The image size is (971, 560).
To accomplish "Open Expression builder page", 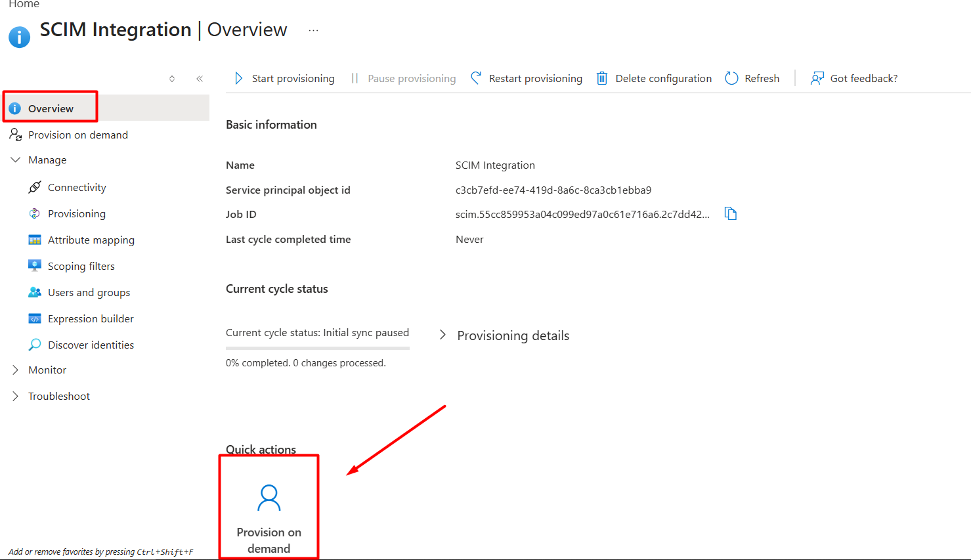I will click(x=91, y=318).
